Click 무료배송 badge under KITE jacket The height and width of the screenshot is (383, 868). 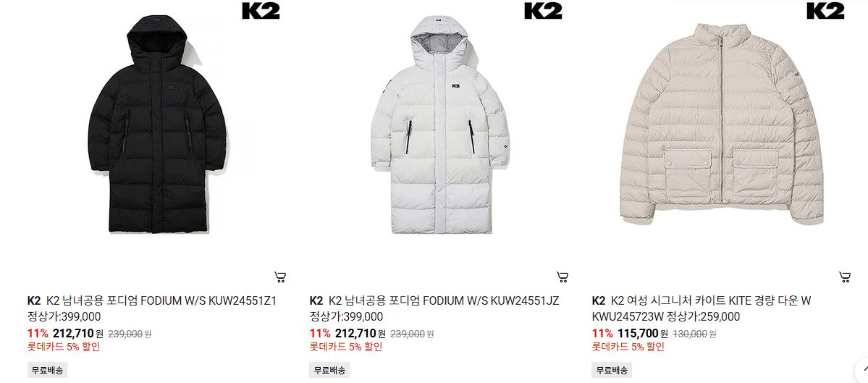612,370
